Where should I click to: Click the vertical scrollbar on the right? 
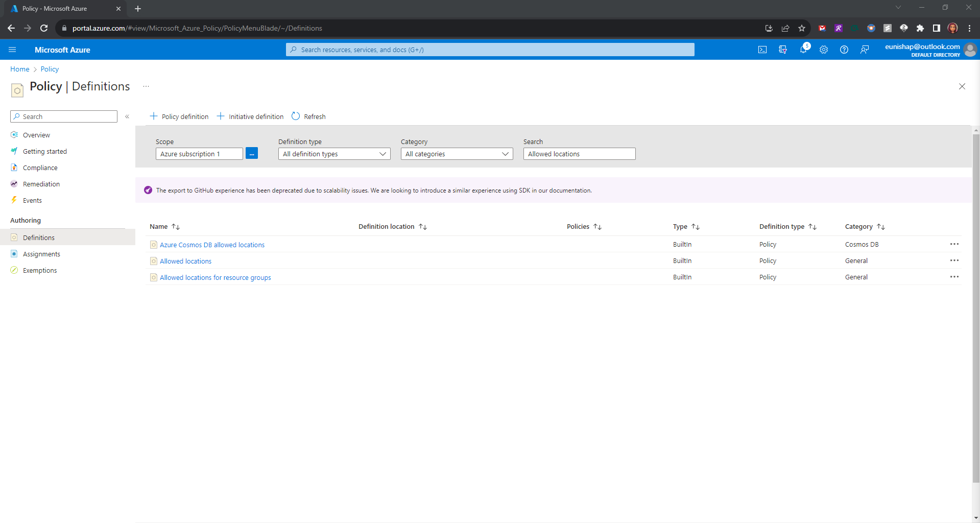[x=976, y=306]
